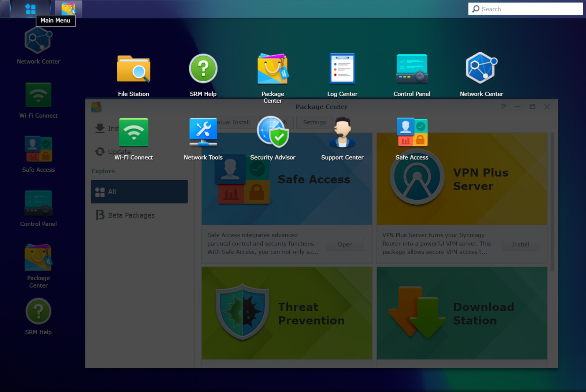Select the Package Center taskbar button

pos(68,9)
